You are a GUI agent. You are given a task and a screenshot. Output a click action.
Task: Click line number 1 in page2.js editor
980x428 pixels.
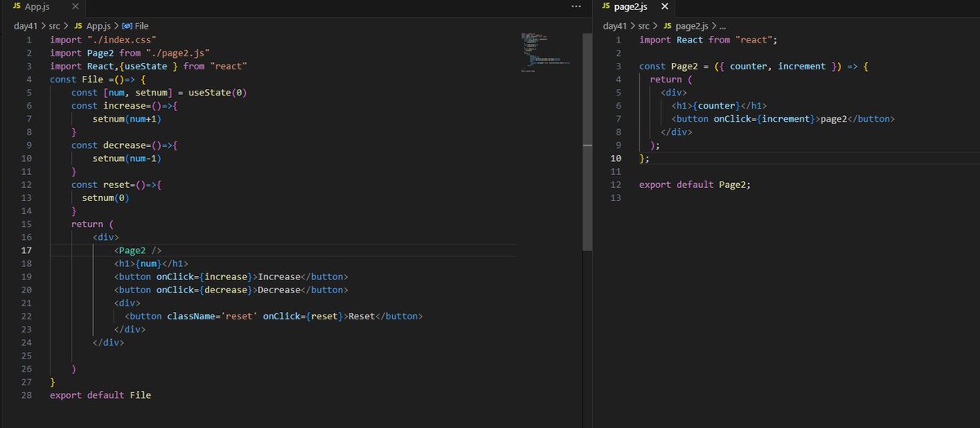tap(618, 39)
